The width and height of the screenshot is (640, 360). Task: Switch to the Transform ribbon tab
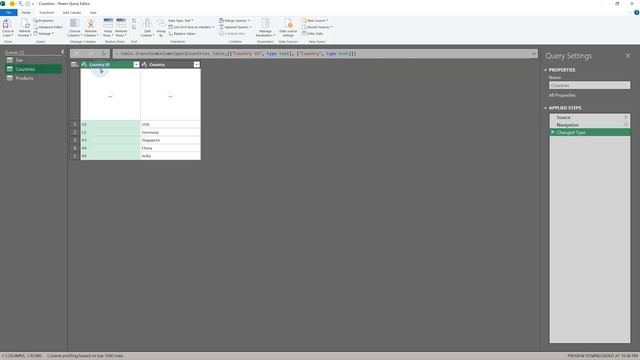point(47,13)
